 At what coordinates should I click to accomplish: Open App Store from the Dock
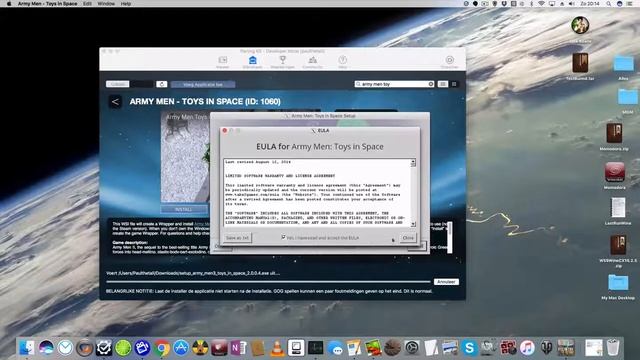tap(181, 348)
